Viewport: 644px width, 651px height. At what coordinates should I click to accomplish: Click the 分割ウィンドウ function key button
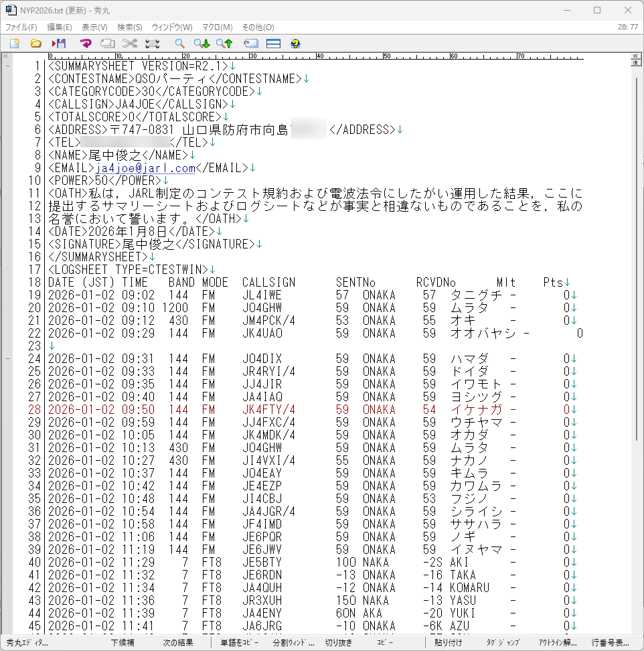tap(293, 643)
